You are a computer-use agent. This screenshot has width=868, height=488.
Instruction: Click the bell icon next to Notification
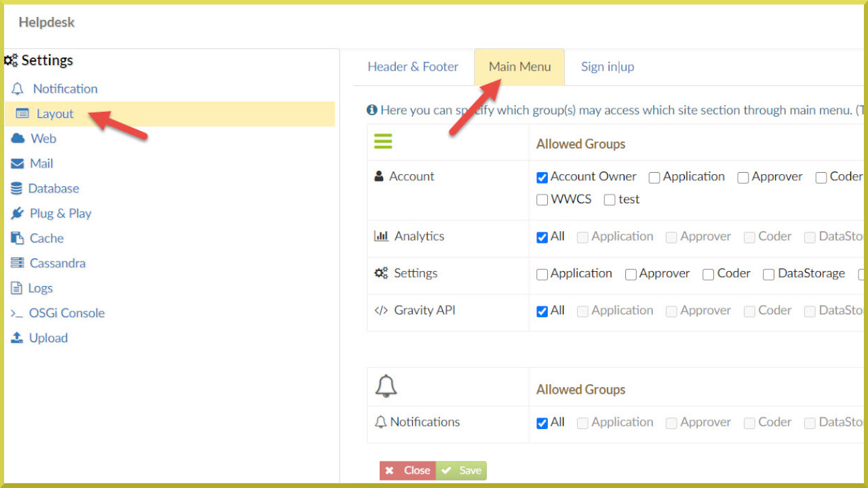[x=18, y=89]
